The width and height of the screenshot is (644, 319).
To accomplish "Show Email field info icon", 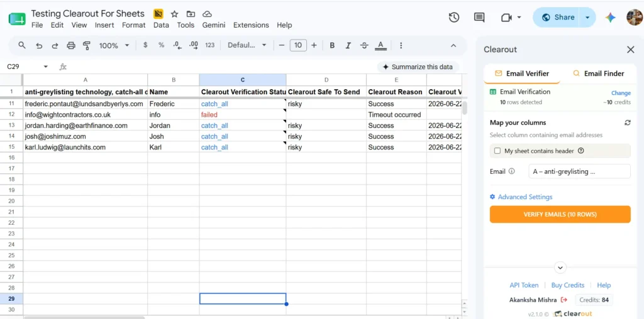I will click(511, 171).
